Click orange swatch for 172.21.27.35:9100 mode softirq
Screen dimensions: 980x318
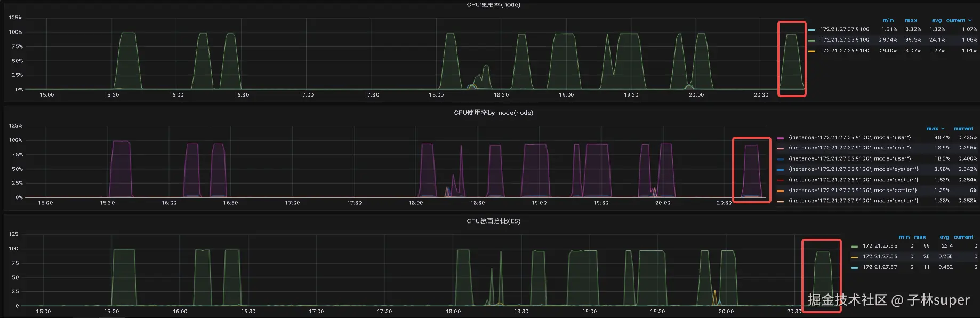click(x=781, y=190)
